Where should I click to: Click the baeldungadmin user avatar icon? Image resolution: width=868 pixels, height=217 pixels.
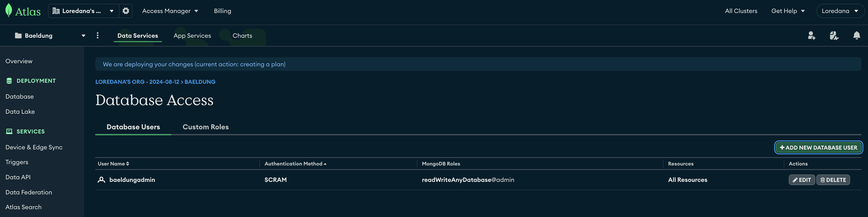click(x=102, y=180)
